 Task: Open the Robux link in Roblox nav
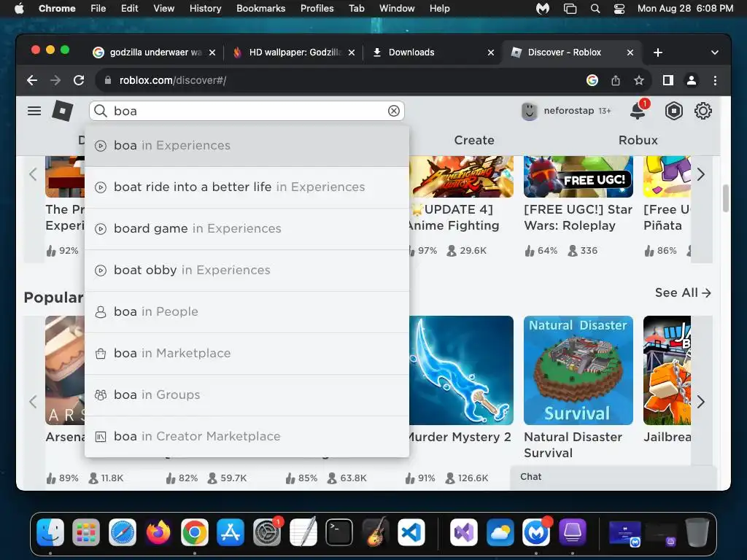(638, 140)
